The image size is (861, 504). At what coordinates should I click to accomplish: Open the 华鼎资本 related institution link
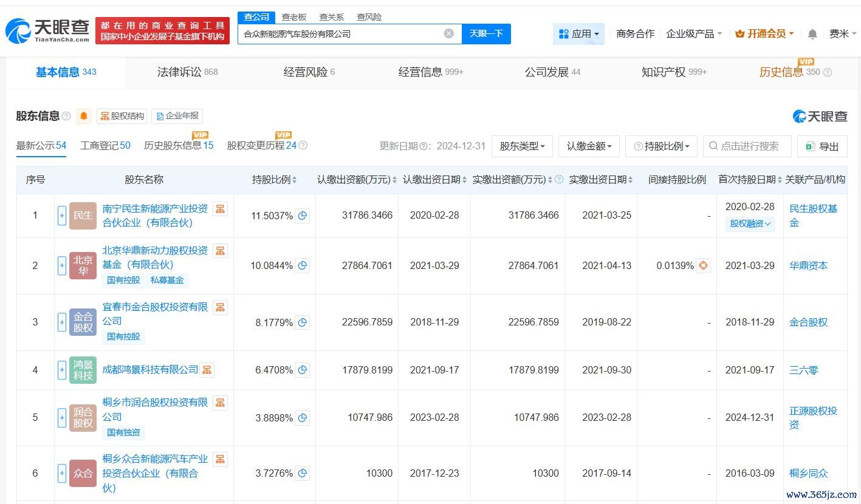809,265
